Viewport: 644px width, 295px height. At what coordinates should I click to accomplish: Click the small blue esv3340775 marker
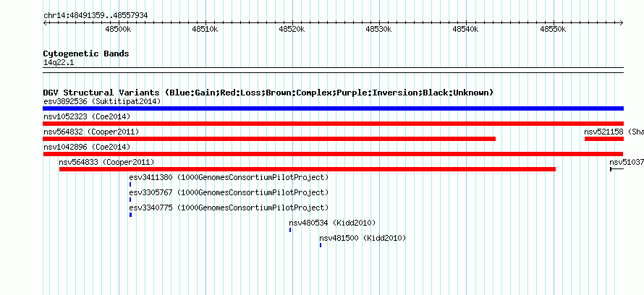pos(130,215)
